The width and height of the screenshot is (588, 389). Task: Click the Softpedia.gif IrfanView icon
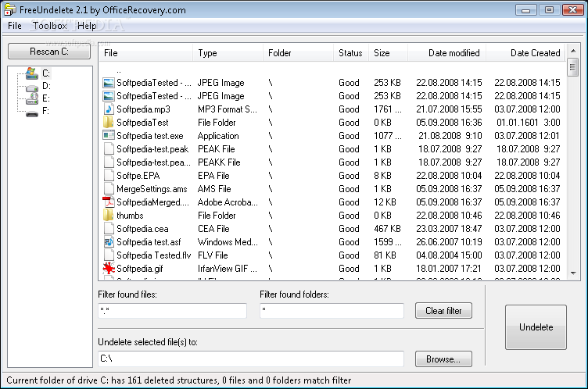(109, 269)
